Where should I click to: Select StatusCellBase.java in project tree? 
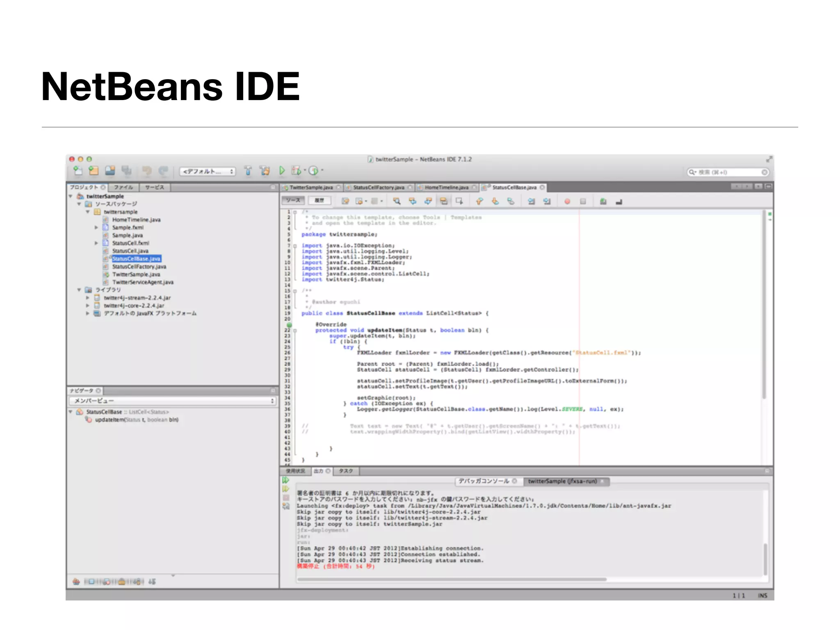pos(137,259)
